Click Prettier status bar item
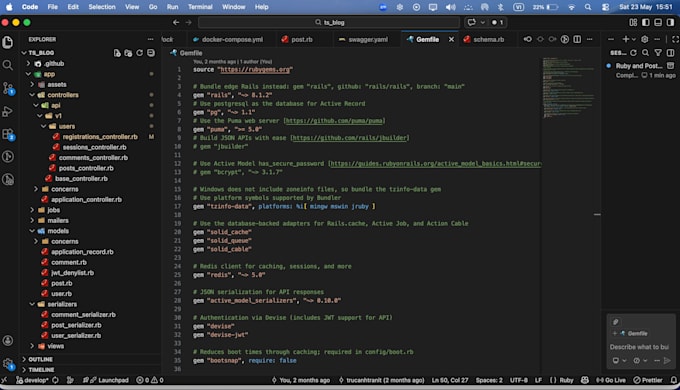Screen dimensions: 680x390 click(x=648, y=380)
